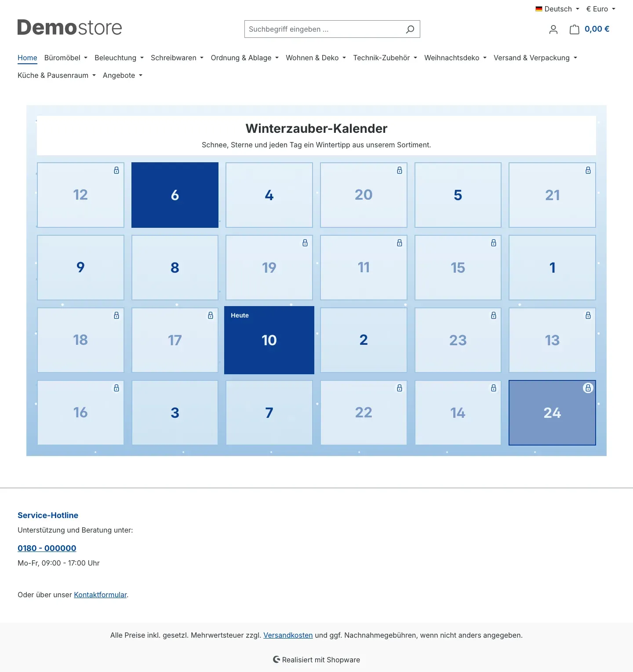Screen dimensions: 633x672
Task: Open the shopping cart icon
Action: point(574,29)
